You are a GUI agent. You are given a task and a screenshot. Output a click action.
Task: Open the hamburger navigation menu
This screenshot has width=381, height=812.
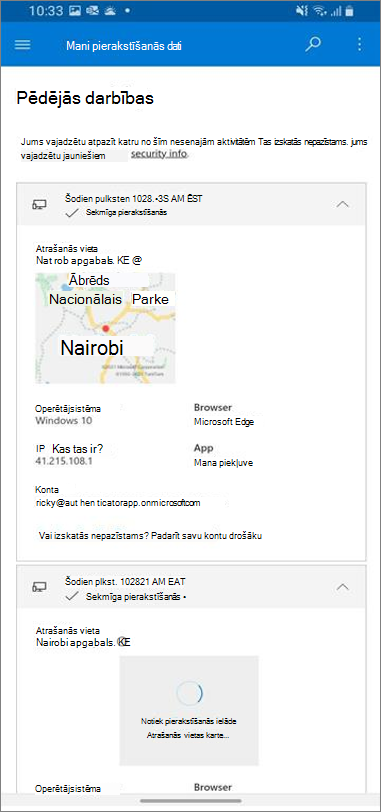click(x=22, y=45)
